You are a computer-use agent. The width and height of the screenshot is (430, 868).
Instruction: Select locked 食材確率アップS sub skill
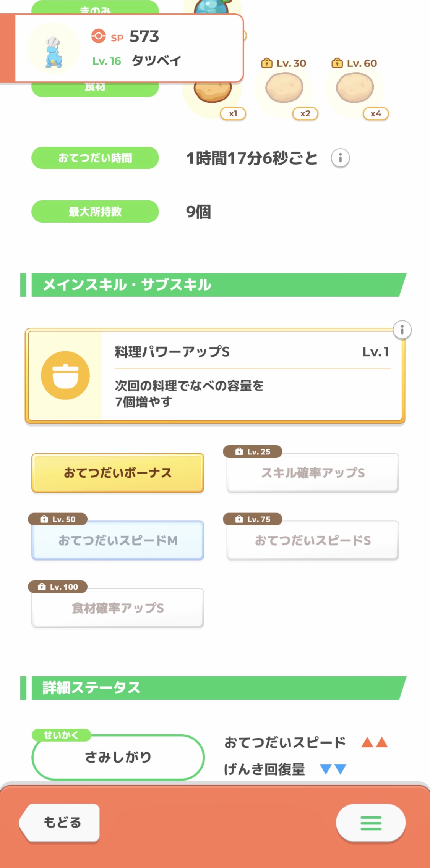(118, 608)
